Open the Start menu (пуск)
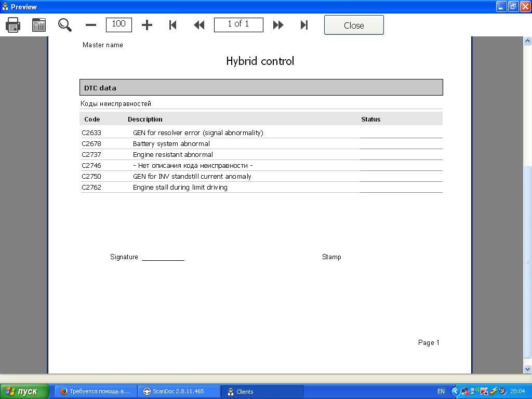The image size is (532, 399). [x=24, y=392]
